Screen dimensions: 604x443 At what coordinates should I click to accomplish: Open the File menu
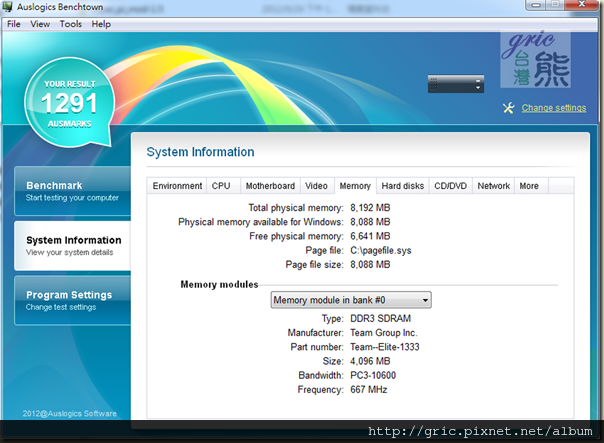coord(13,24)
